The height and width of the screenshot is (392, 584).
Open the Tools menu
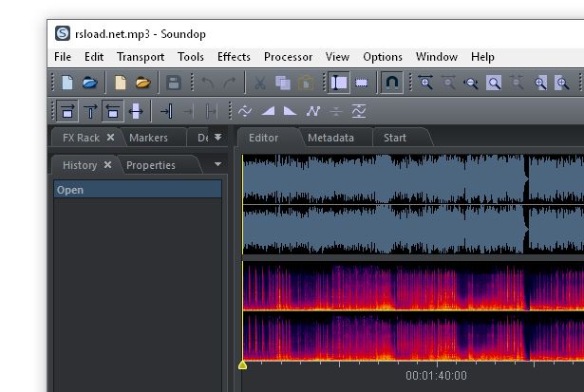(x=191, y=57)
